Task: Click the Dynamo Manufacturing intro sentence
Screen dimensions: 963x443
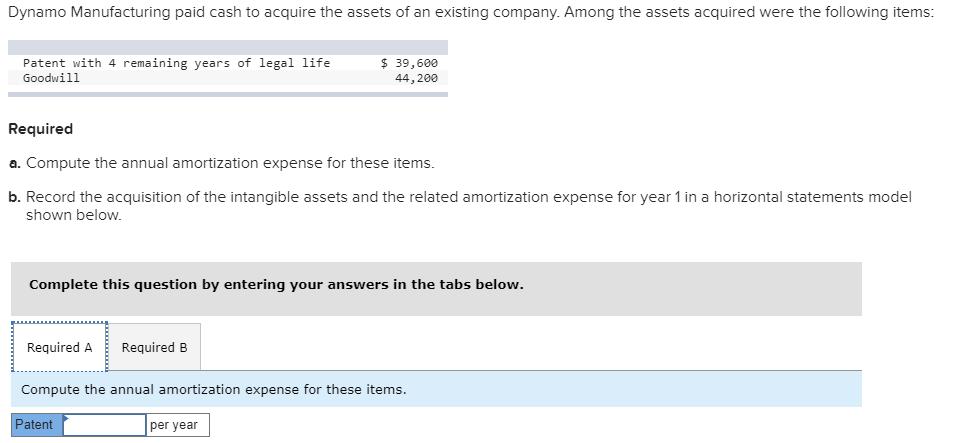Action: (x=470, y=12)
